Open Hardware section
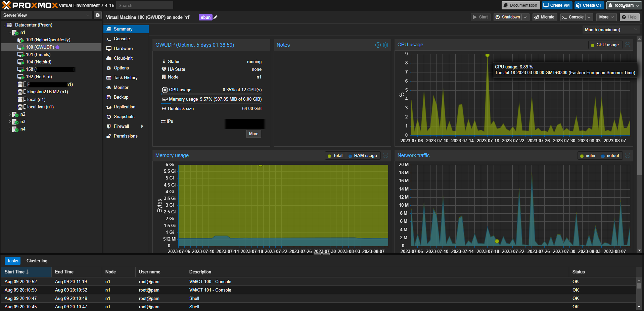The height and width of the screenshot is (311, 644). tap(126, 49)
